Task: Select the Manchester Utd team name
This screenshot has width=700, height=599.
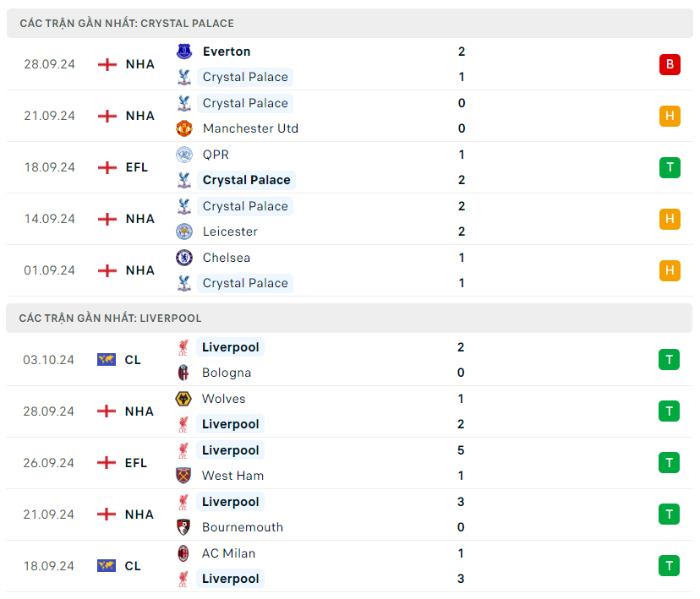Action: 250,128
